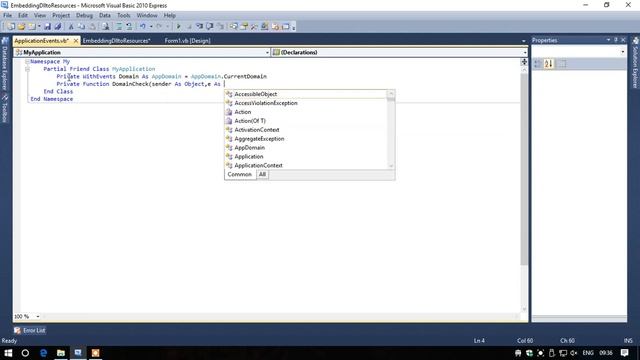Collapse the Partial Friend Class code region

27,69
